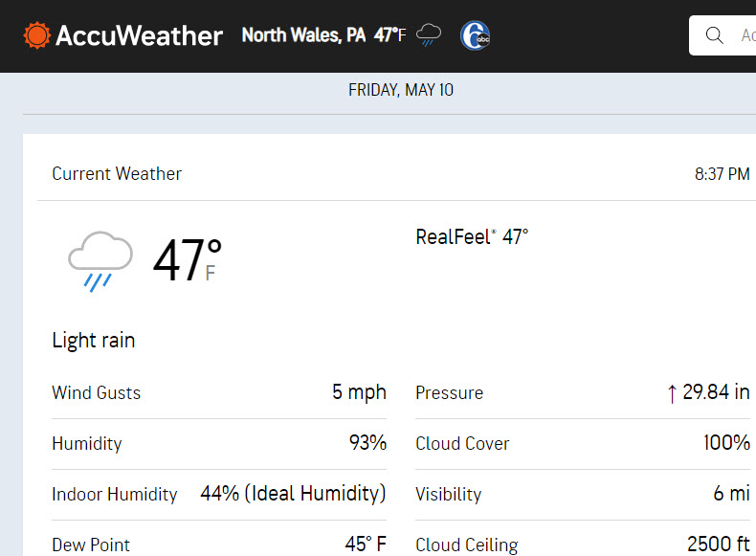Select the Cloud Cover 100% row
The width and height of the screenshot is (756, 556).
tap(583, 444)
